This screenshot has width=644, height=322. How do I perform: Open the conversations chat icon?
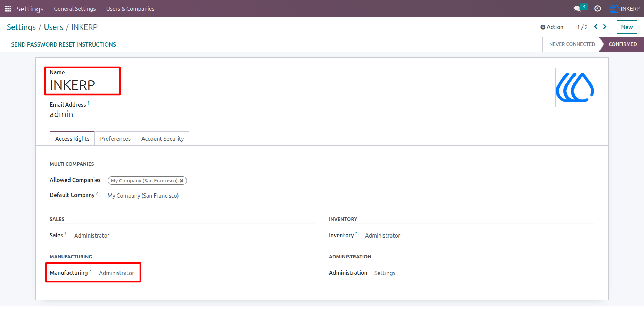[x=577, y=9]
